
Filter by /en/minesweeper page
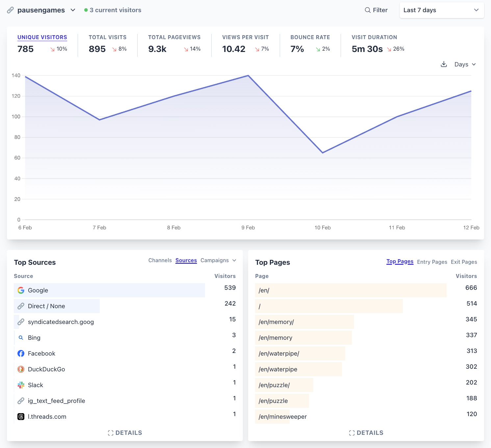[283, 417]
